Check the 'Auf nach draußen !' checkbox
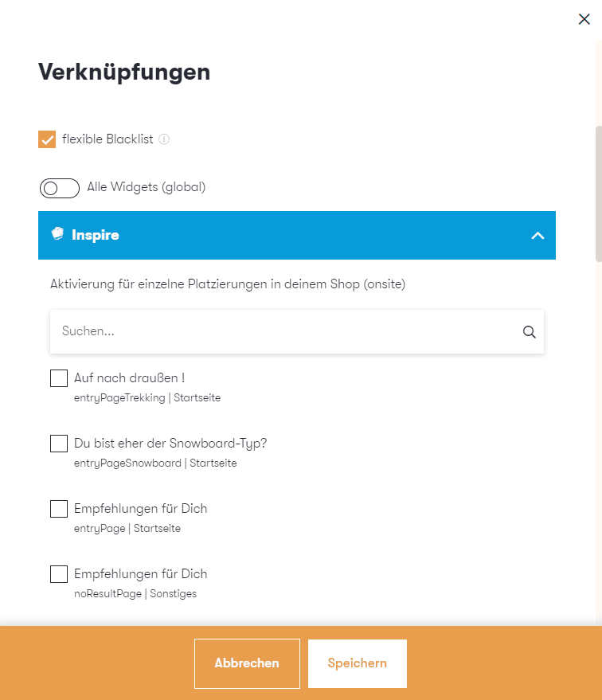Screen dimensions: 602x700 [x=59, y=378]
